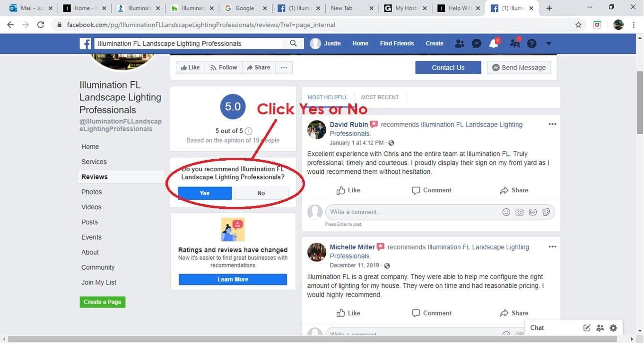Switch to Most Recent tab
This screenshot has width=644, height=343.
380,97
